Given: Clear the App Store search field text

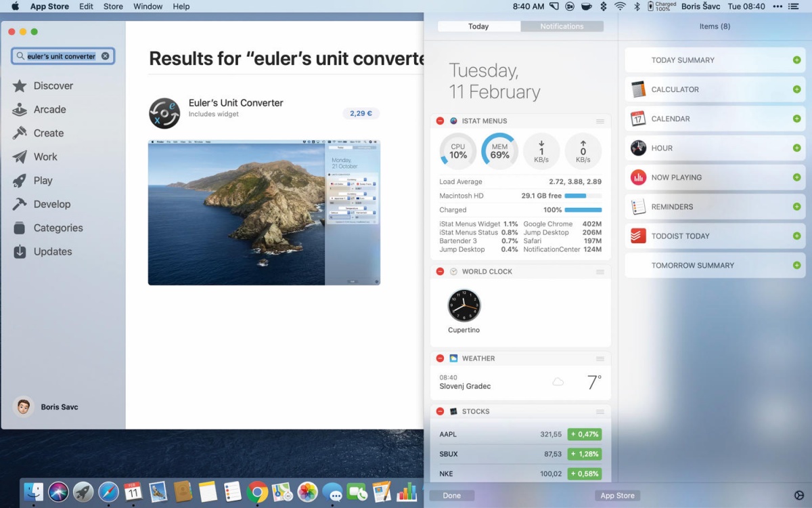Looking at the screenshot, I should pos(106,56).
